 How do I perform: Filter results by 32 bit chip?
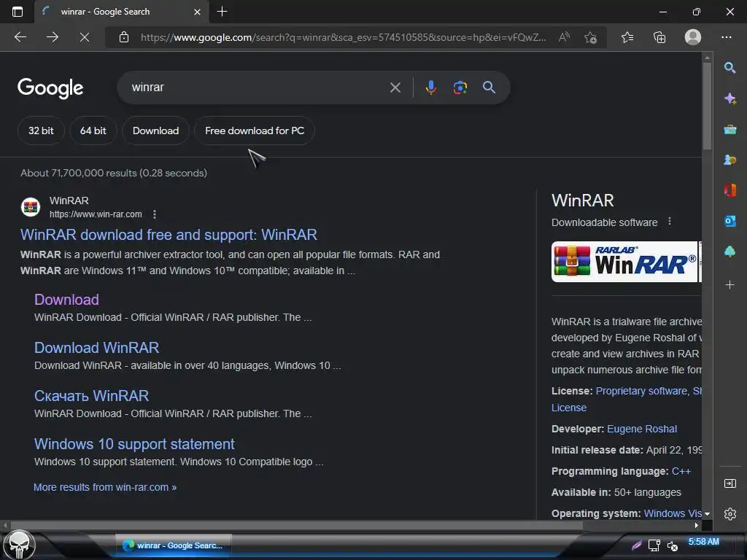(x=41, y=131)
